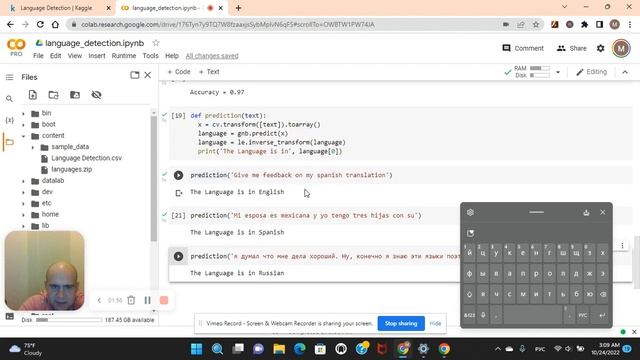Viewport: 640px width, 360px height.
Task: Expand the etc folder
Action: pos(23,203)
